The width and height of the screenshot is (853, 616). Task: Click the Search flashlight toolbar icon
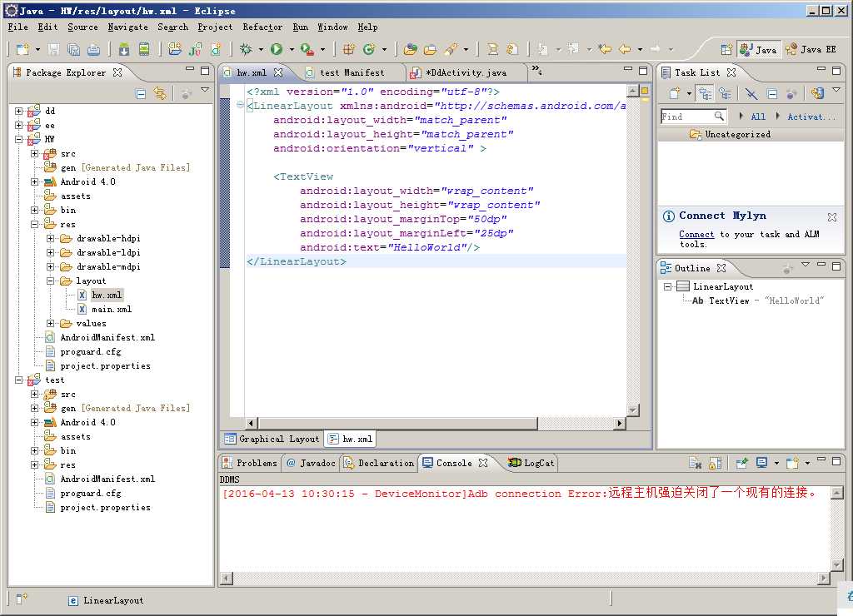pyautogui.click(x=451, y=49)
